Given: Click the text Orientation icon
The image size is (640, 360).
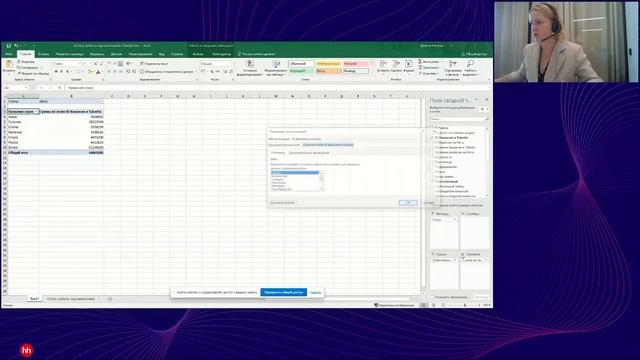Looking at the screenshot, I should coord(129,64).
